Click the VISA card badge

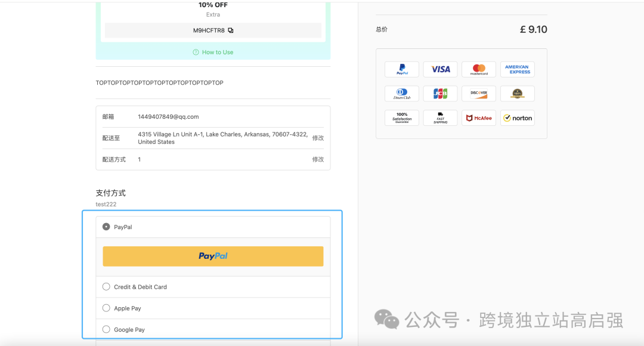[x=440, y=69]
